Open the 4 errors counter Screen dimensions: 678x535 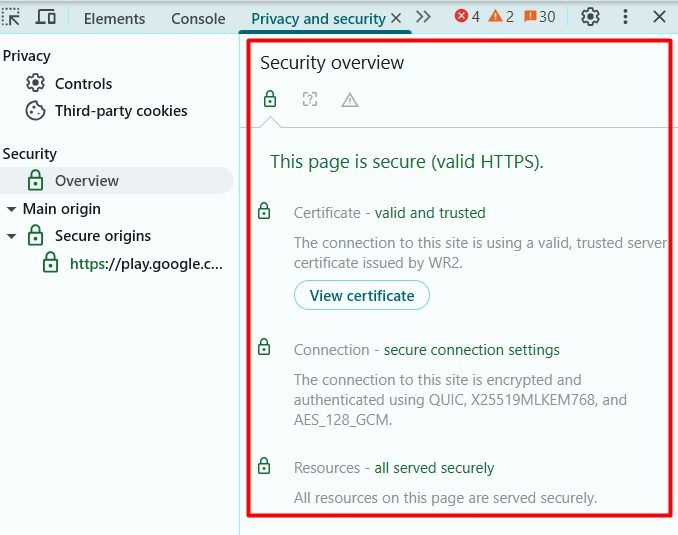(467, 16)
